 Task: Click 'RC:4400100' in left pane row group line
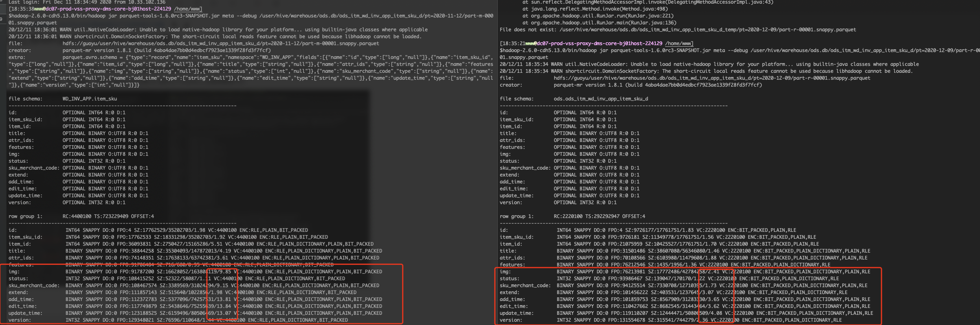[77, 216]
